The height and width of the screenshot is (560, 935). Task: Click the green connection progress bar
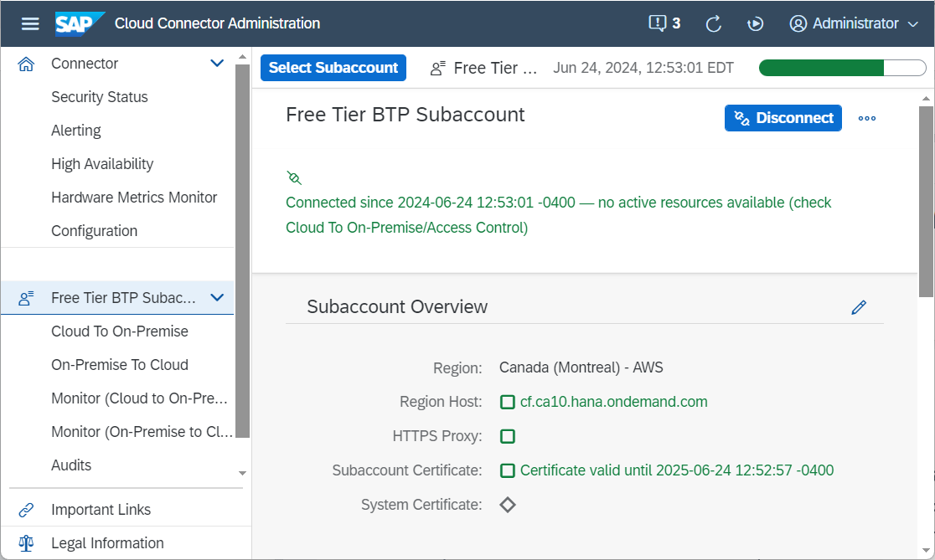tap(842, 68)
